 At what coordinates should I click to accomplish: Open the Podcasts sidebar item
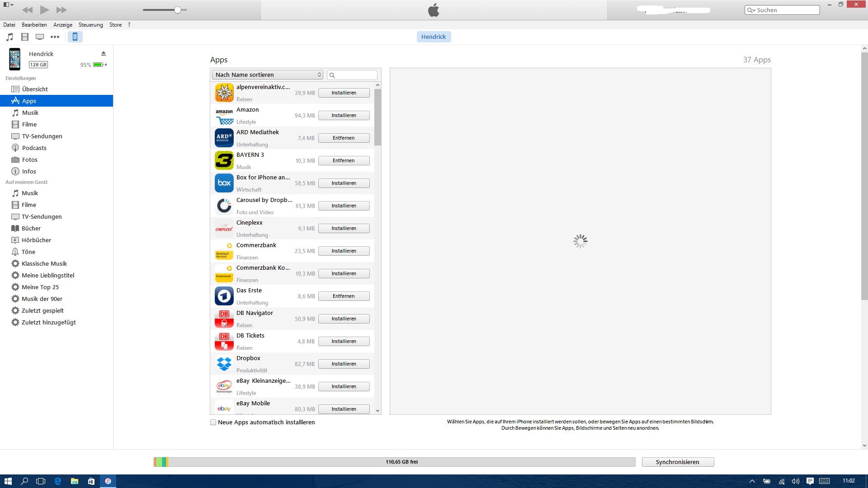pyautogui.click(x=34, y=148)
